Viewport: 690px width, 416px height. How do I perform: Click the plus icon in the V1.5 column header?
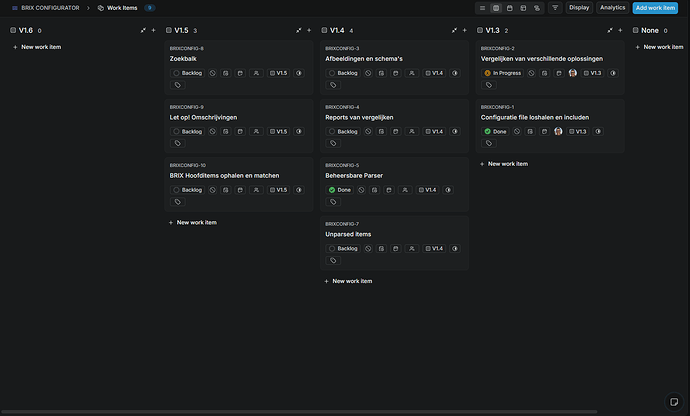(309, 30)
